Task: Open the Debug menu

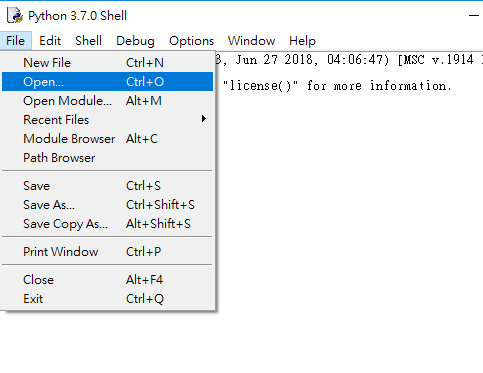Action: pos(135,41)
